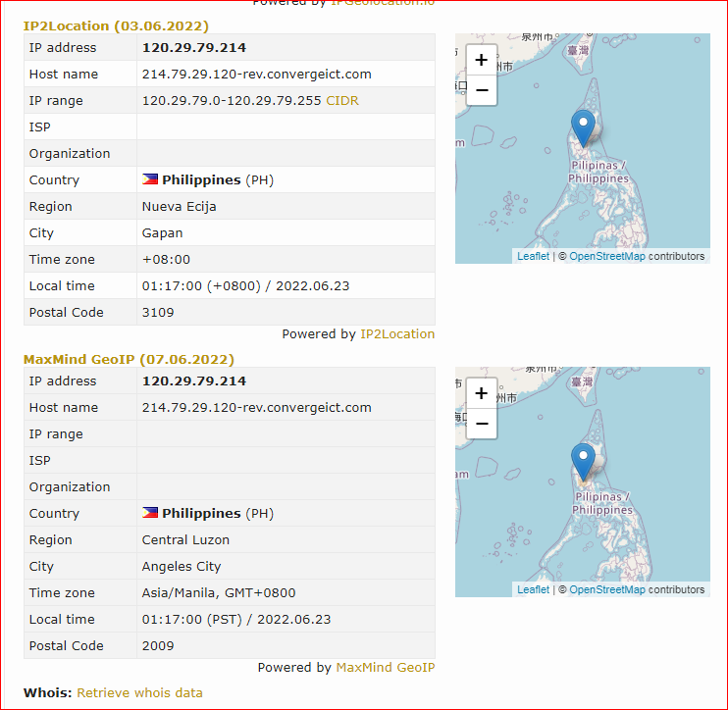Click the Nueva Ecija region value
Screen dimensions: 728x710
tap(180, 207)
